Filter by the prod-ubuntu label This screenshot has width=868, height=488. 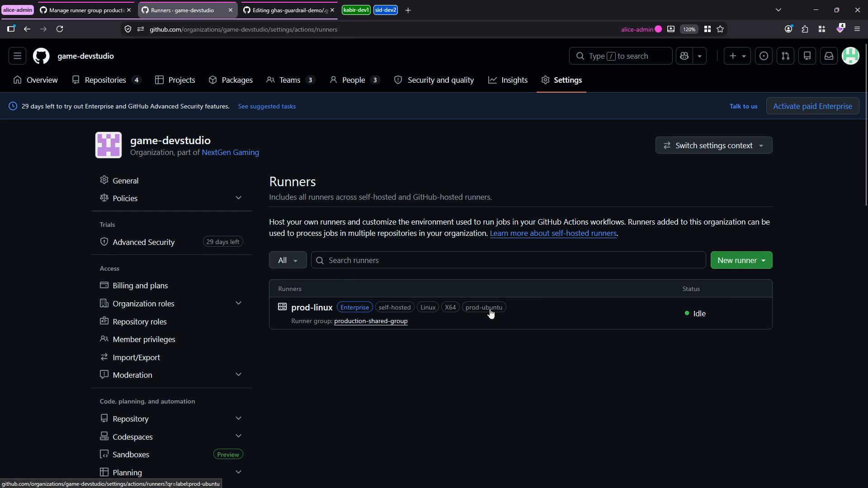[484, 307]
